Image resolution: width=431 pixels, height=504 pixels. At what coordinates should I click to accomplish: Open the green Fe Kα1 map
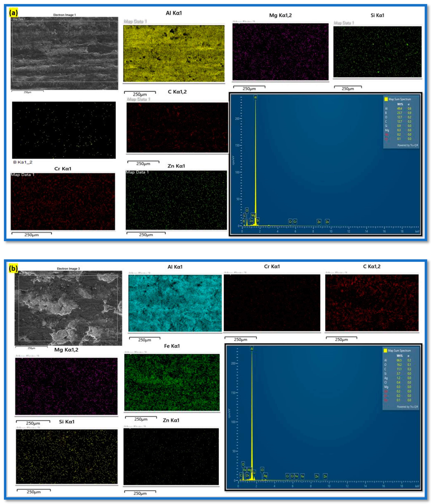pyautogui.click(x=172, y=382)
